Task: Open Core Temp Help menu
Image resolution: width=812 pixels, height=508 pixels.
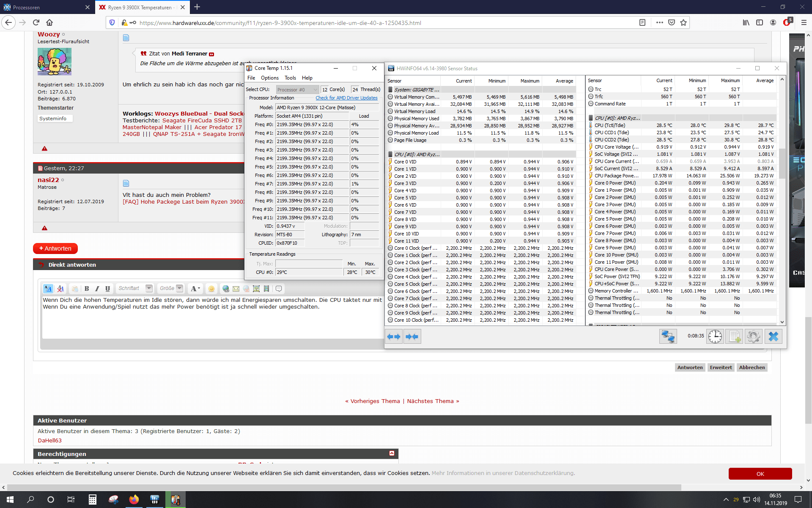Action: pos(307,78)
